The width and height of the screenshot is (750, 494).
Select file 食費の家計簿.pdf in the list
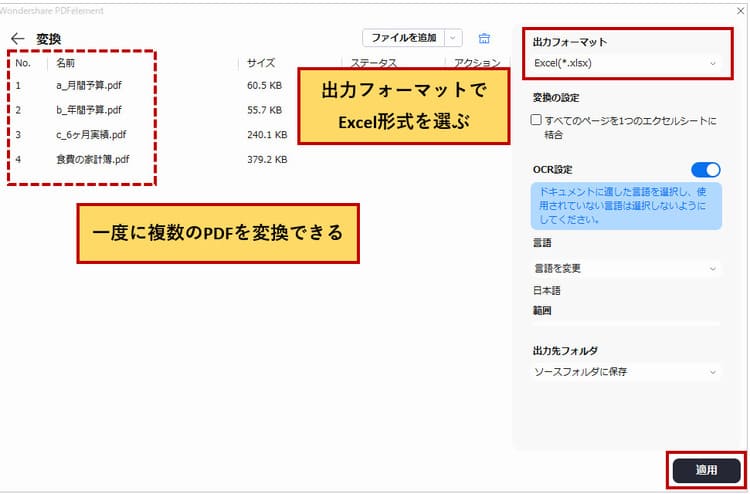coord(93,159)
